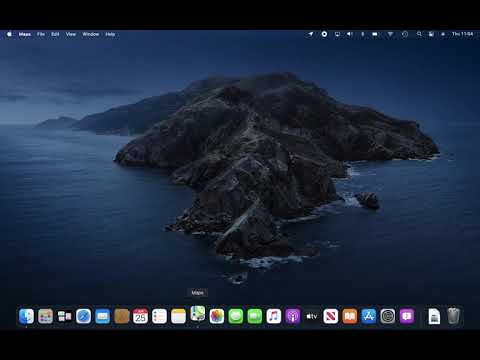
Task: Open the Help menu
Action: (110, 34)
